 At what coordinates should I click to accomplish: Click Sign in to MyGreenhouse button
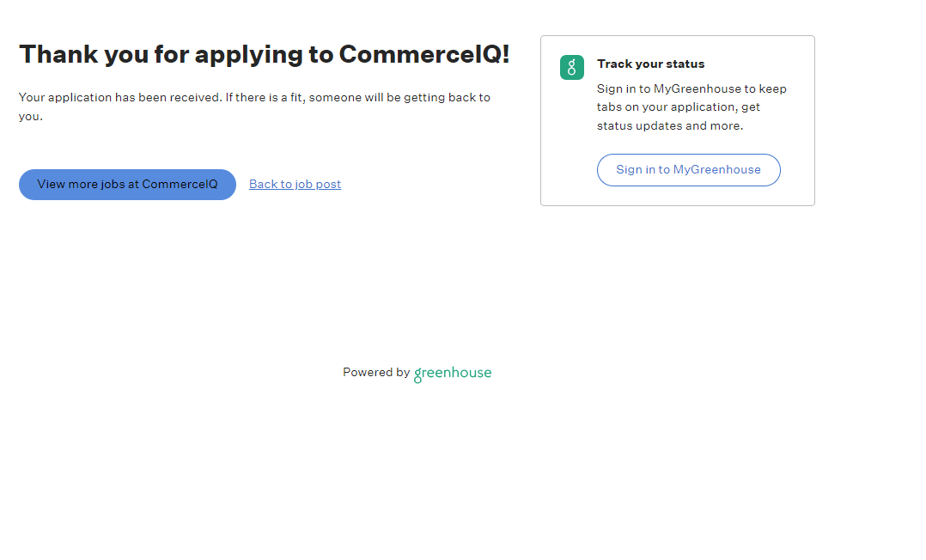[688, 170]
